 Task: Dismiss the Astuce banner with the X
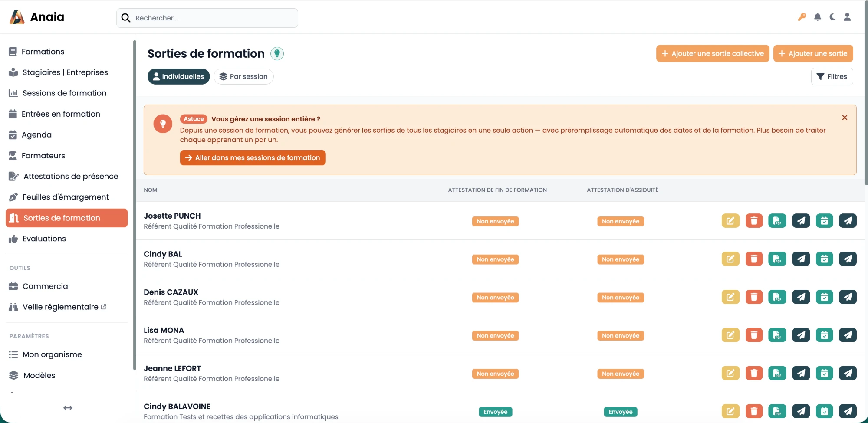coord(845,118)
